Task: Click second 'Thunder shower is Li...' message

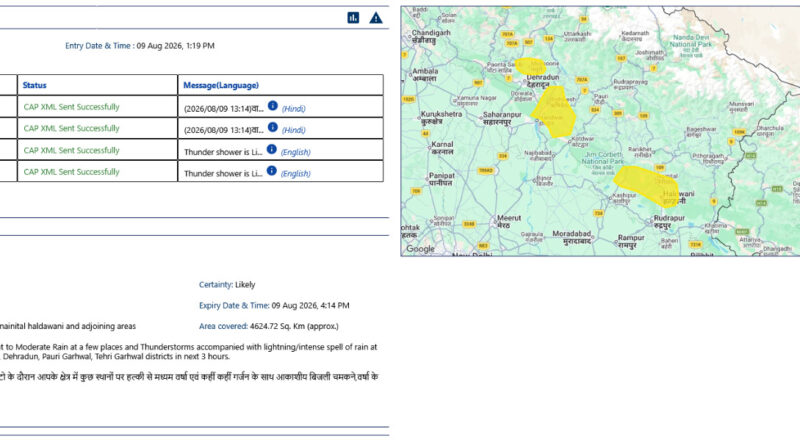Action: tap(223, 174)
